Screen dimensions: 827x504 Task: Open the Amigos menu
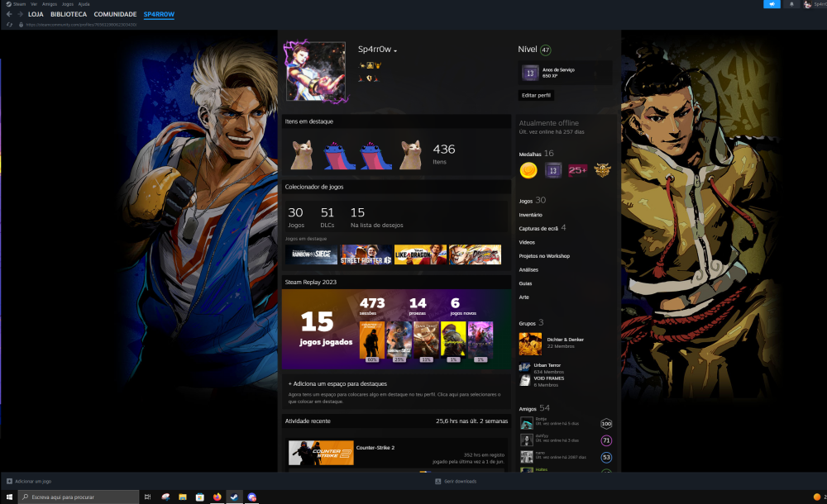50,4
